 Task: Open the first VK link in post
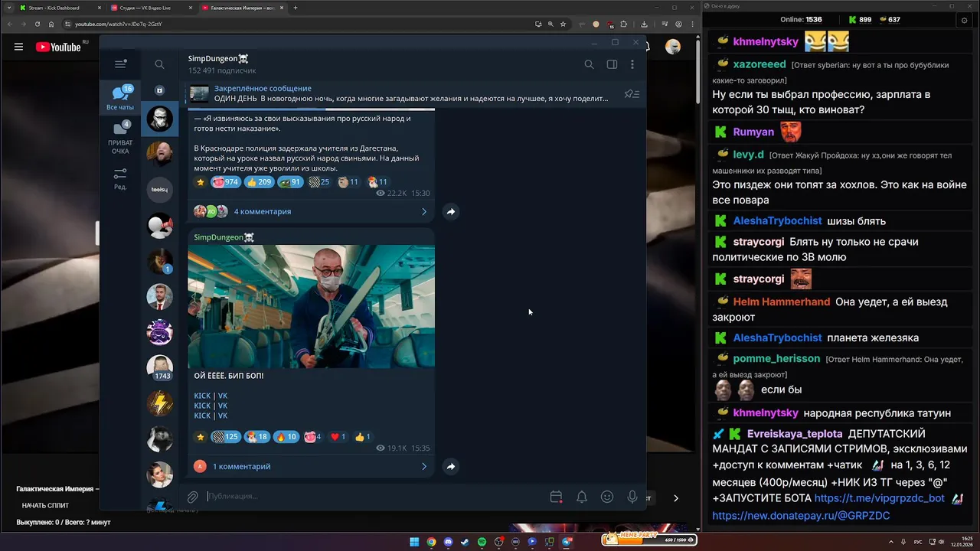(223, 396)
